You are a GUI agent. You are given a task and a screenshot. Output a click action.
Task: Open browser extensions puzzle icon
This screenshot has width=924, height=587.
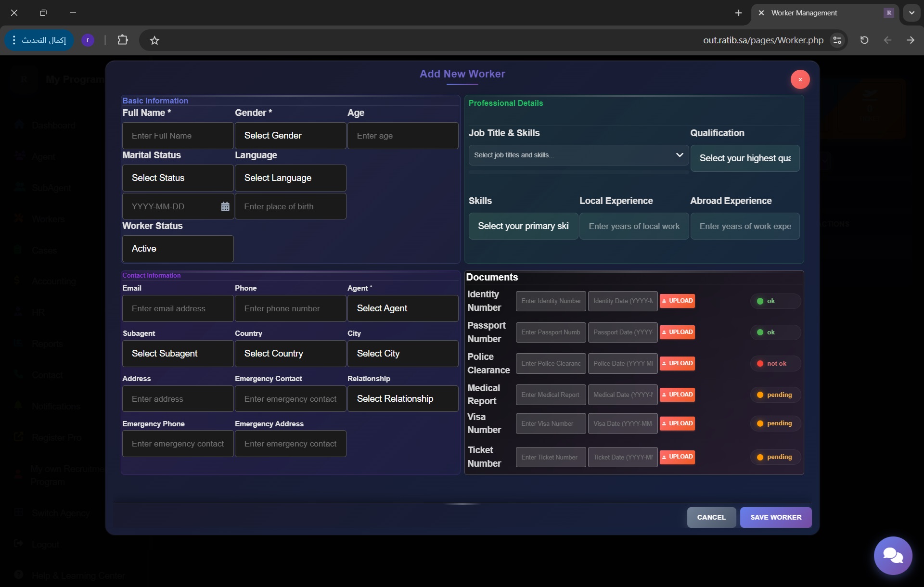[x=123, y=40]
